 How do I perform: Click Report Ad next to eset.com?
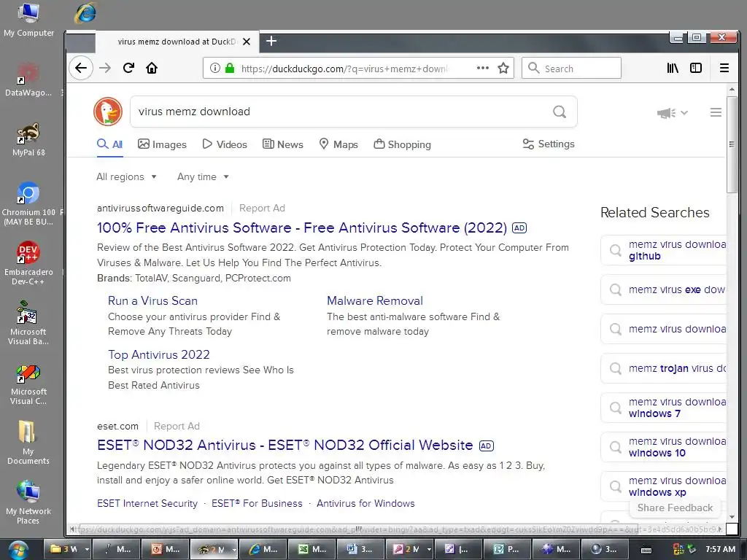(177, 426)
